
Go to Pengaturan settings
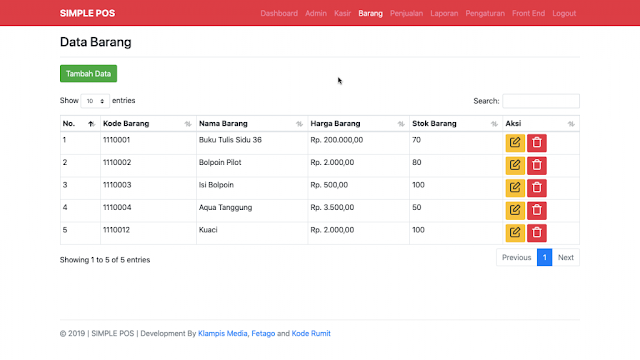485,13
